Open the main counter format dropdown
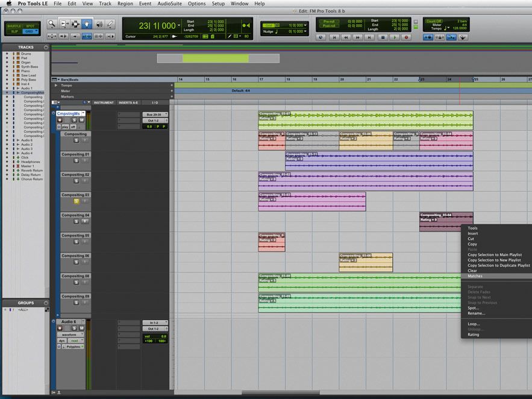This screenshot has width=532, height=399. tap(179, 25)
